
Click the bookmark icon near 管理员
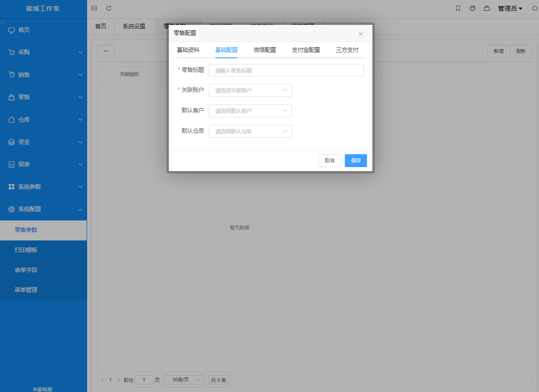click(458, 8)
